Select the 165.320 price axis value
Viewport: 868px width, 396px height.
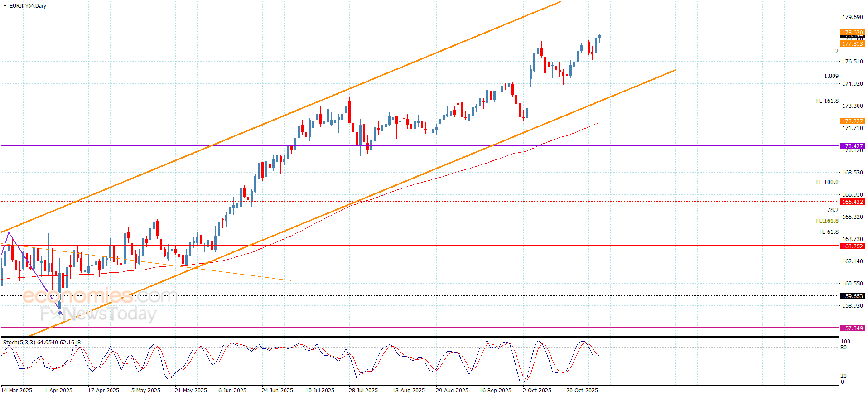pyautogui.click(x=853, y=217)
